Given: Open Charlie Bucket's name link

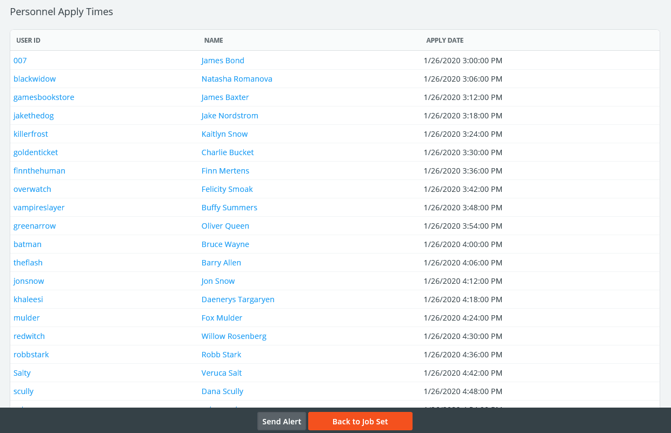Looking at the screenshot, I should click(x=227, y=153).
